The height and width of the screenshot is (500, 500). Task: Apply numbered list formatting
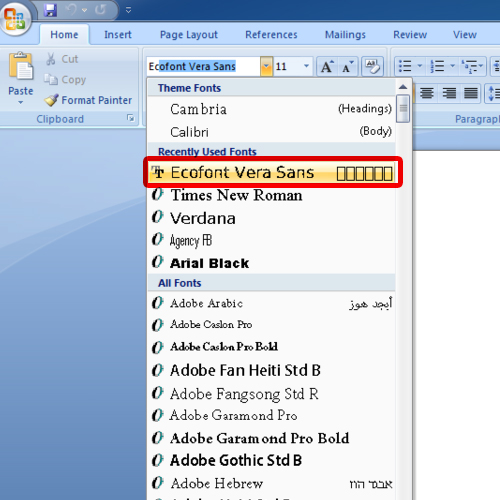tap(437, 66)
